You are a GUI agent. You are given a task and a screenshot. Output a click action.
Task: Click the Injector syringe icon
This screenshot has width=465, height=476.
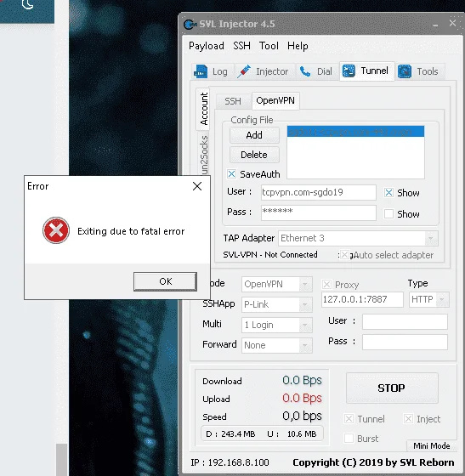(x=244, y=71)
